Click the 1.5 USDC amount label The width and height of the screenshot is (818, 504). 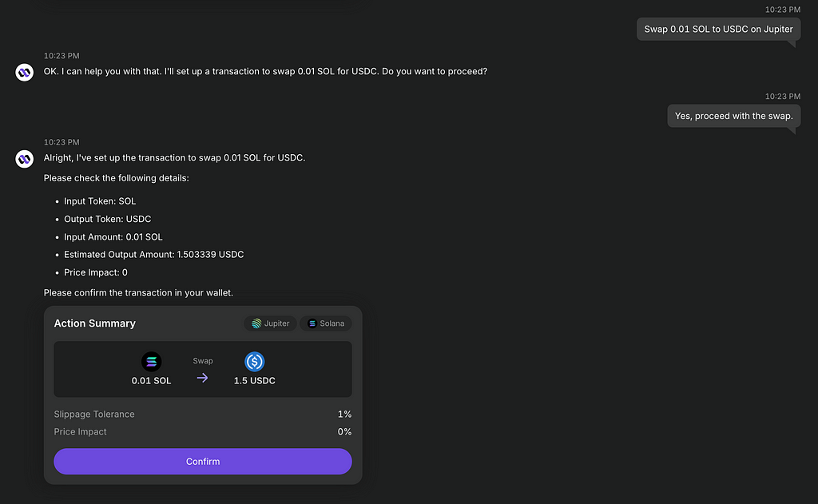[x=255, y=381]
